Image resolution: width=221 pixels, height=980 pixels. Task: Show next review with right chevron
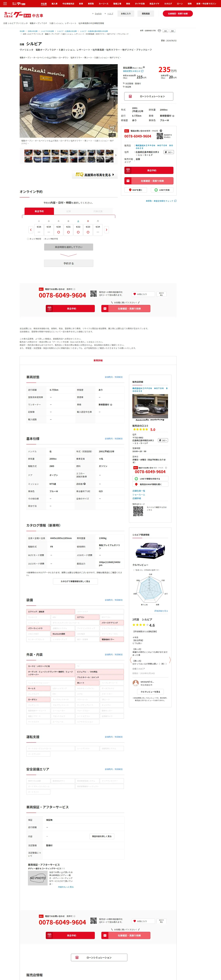[x=170, y=660]
